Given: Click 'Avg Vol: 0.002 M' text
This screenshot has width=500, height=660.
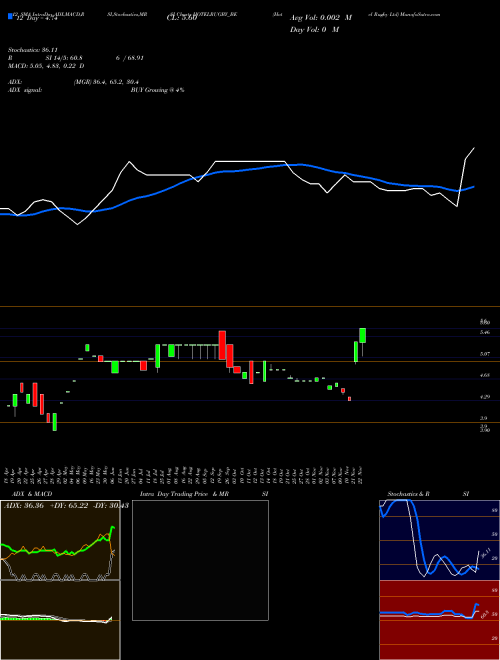Looking at the screenshot, I should (x=321, y=18).
